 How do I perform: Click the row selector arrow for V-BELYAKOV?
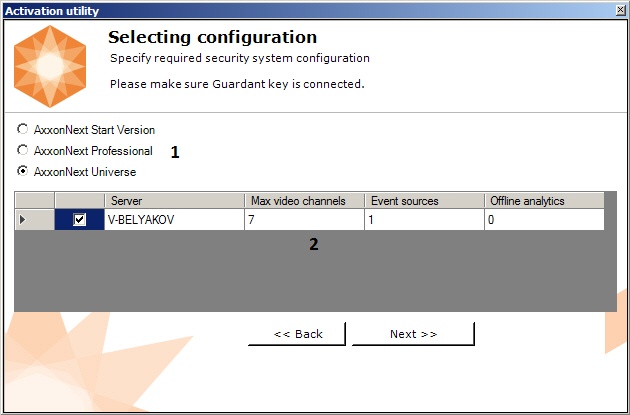(x=35, y=219)
